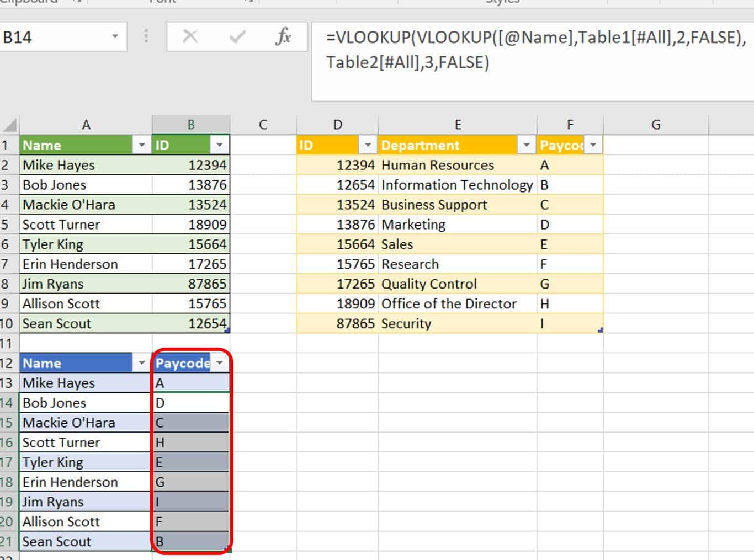Open filter dropdown for green ID header

(x=220, y=145)
